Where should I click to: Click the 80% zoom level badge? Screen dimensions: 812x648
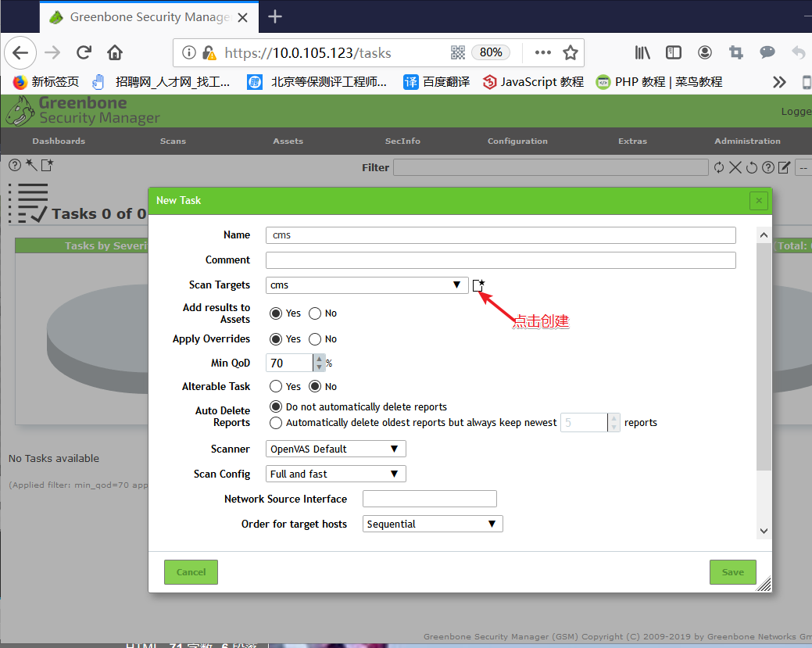tap(491, 52)
